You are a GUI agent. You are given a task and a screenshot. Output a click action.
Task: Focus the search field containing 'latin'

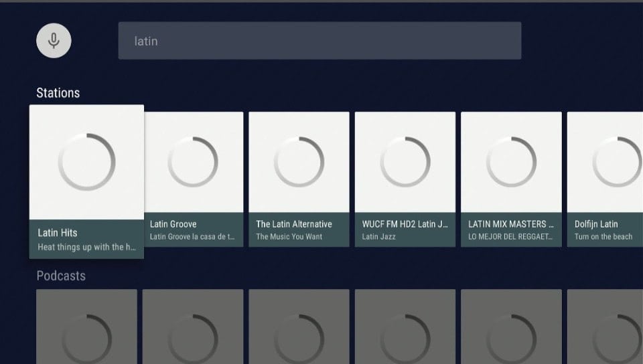click(320, 41)
